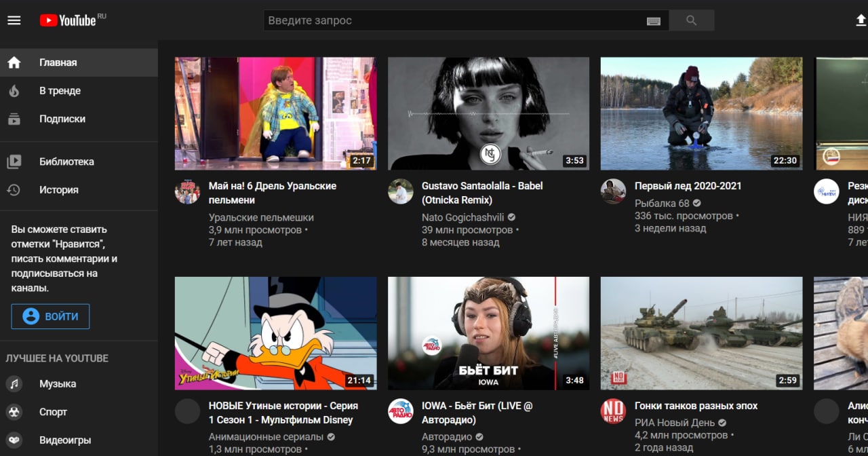Open title Gustavo Santaolalla - Babel (Otnicka Remix)
This screenshot has height=456, width=868.
click(x=482, y=193)
